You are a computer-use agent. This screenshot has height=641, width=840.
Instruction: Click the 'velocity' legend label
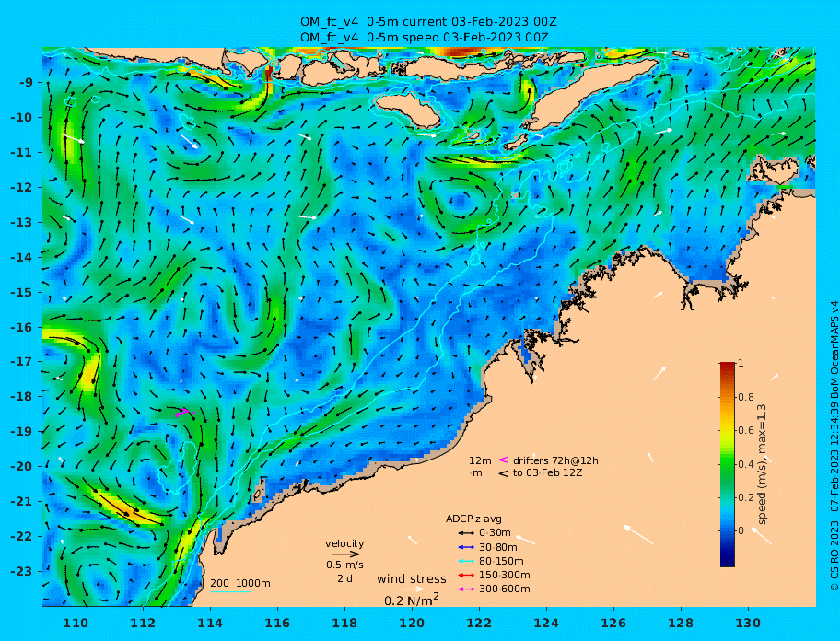tap(344, 544)
